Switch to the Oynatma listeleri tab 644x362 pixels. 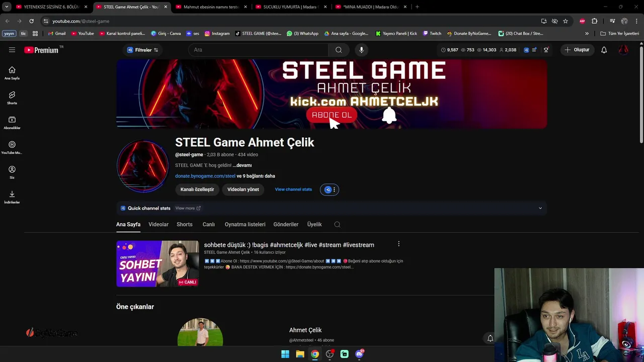pyautogui.click(x=245, y=224)
